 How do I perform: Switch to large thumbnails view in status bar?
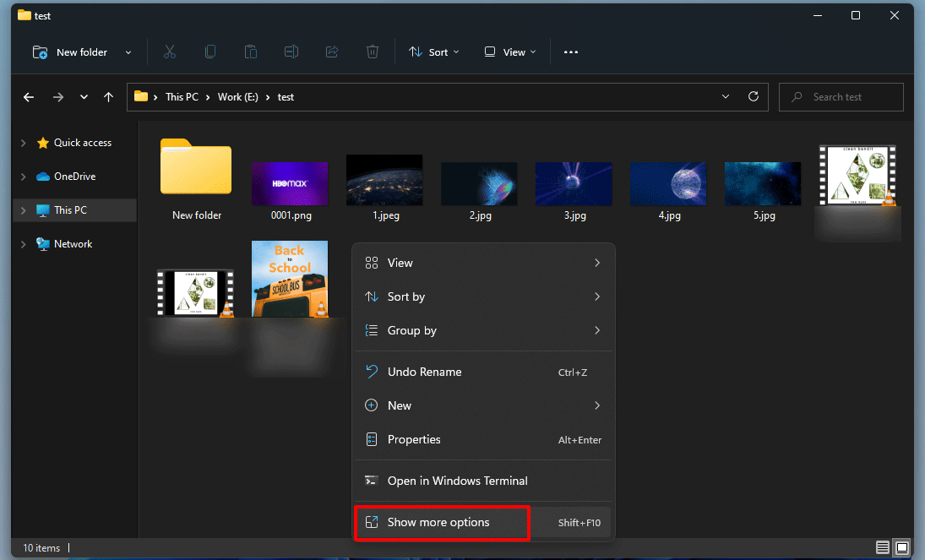coord(900,547)
